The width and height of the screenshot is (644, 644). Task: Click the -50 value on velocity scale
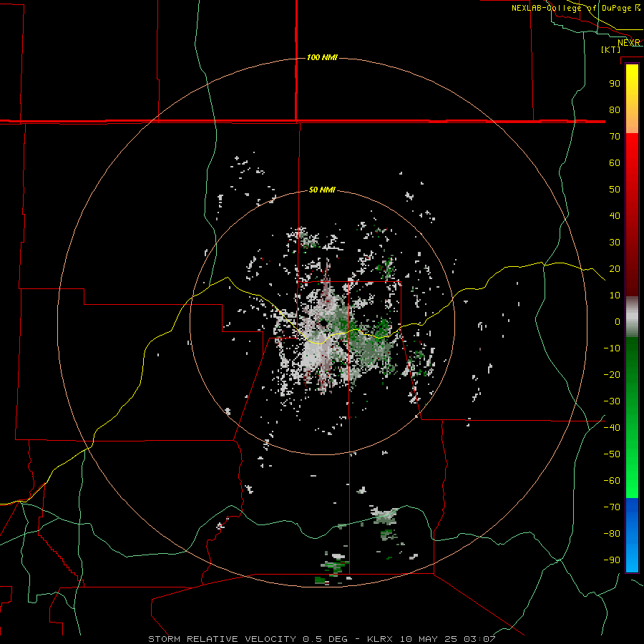tap(612, 454)
